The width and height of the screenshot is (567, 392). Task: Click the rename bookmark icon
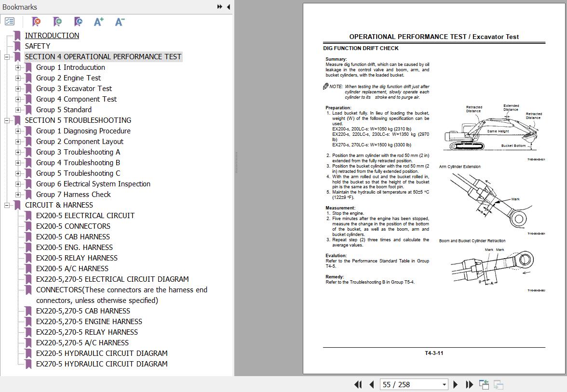click(x=78, y=22)
